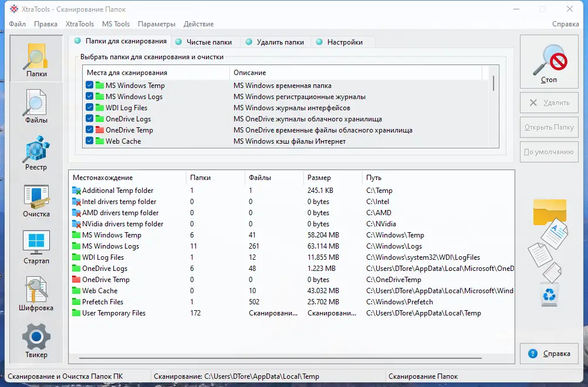The width and height of the screenshot is (588, 387).
Task: Open the Твикер tool at the sidebar bottom
Action: point(36,340)
